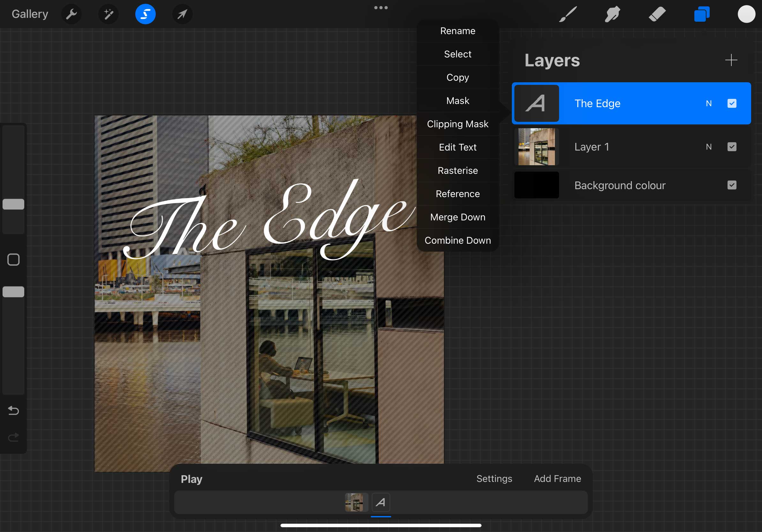The image size is (762, 532).
Task: Uncheck Background colour visibility
Action: click(732, 185)
